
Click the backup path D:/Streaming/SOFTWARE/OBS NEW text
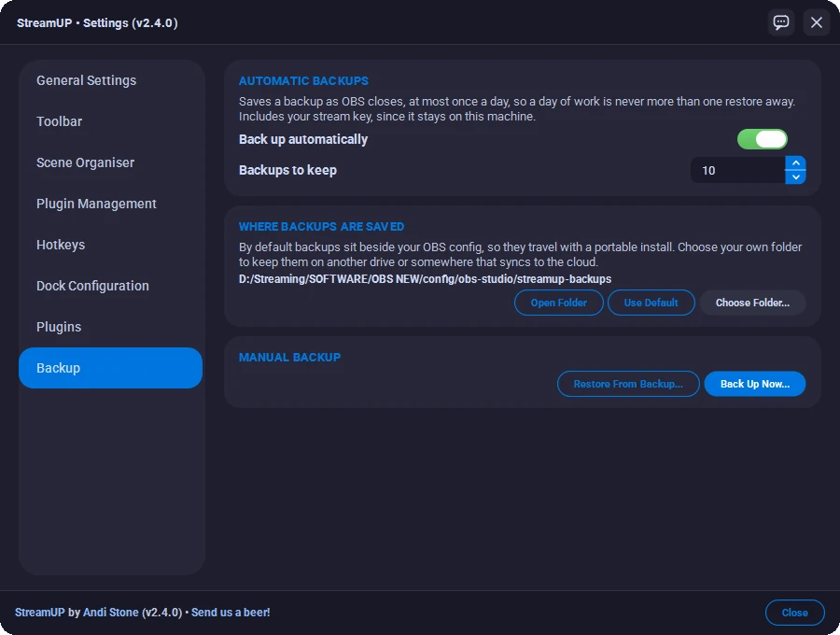tap(425, 279)
